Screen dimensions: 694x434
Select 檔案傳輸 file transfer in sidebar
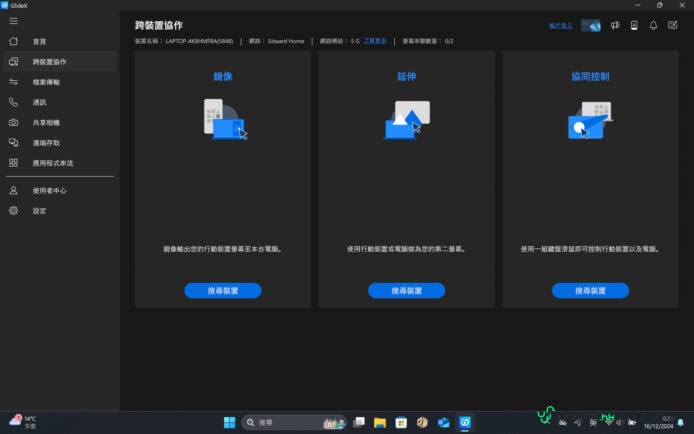[x=46, y=82]
